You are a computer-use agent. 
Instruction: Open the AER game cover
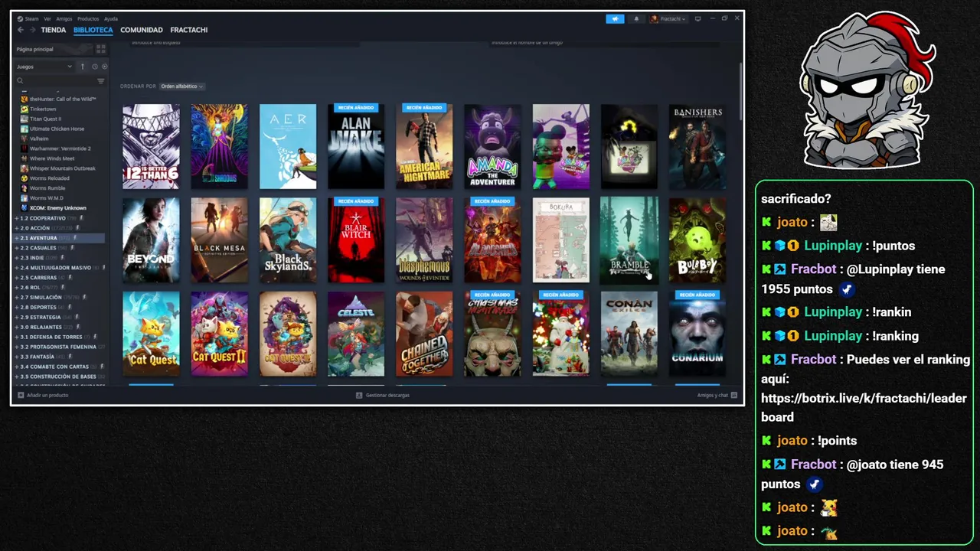288,146
